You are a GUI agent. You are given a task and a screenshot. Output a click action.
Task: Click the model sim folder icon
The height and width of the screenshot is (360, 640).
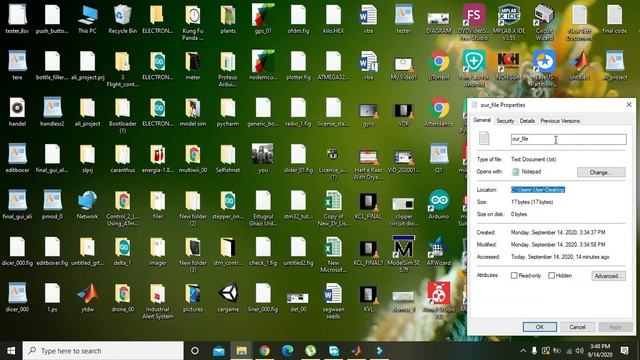(x=193, y=112)
